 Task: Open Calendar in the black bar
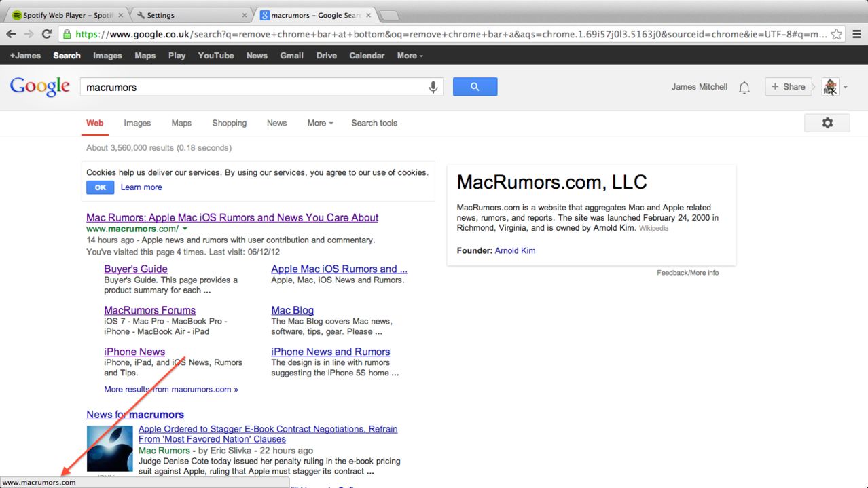click(x=367, y=56)
